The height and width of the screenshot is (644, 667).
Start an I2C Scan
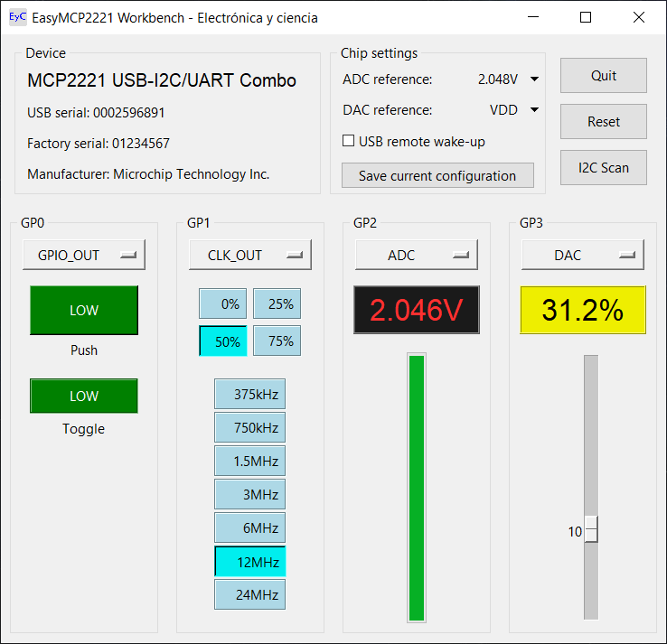[x=603, y=167]
